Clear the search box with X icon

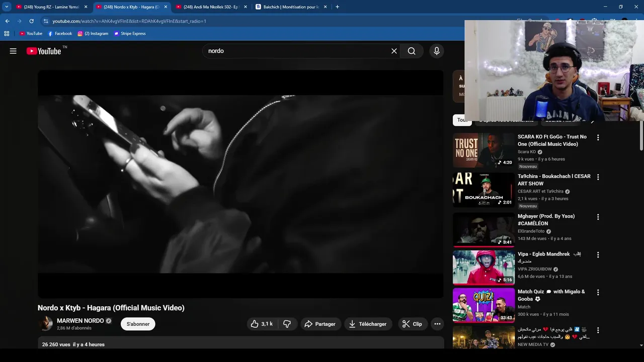coord(394,51)
